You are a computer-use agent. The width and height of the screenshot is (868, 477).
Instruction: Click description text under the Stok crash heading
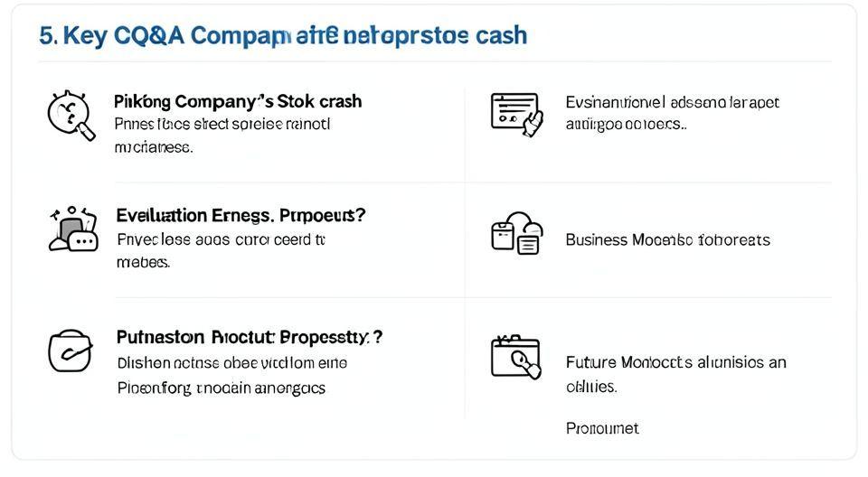pyautogui.click(x=222, y=124)
